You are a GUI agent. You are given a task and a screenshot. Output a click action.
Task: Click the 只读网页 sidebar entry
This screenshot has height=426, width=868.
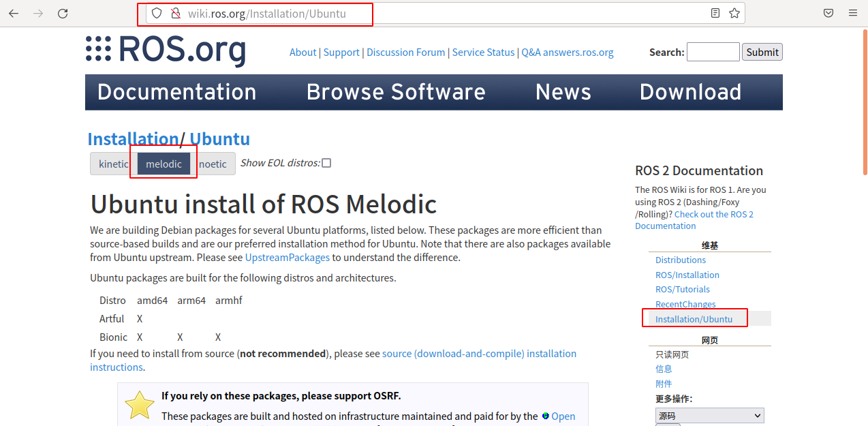[x=672, y=354]
